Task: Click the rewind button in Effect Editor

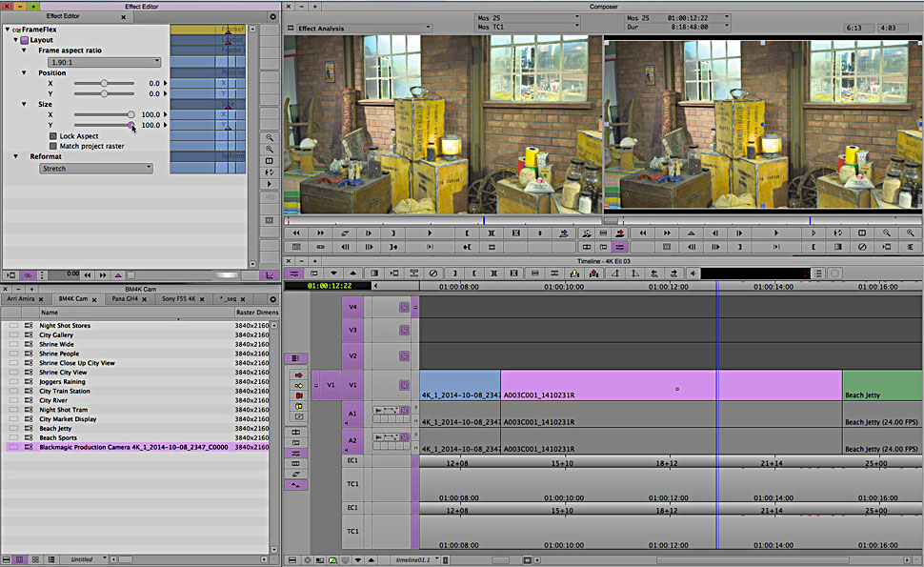Action: coord(89,274)
